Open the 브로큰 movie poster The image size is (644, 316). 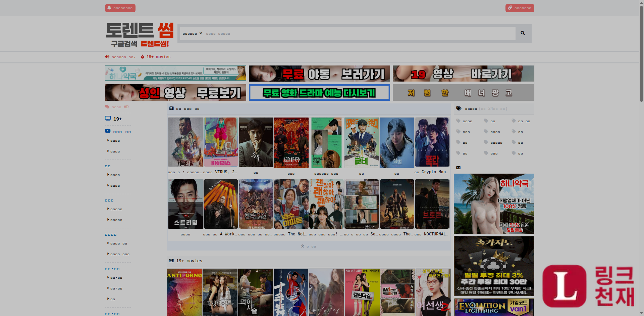click(x=432, y=204)
